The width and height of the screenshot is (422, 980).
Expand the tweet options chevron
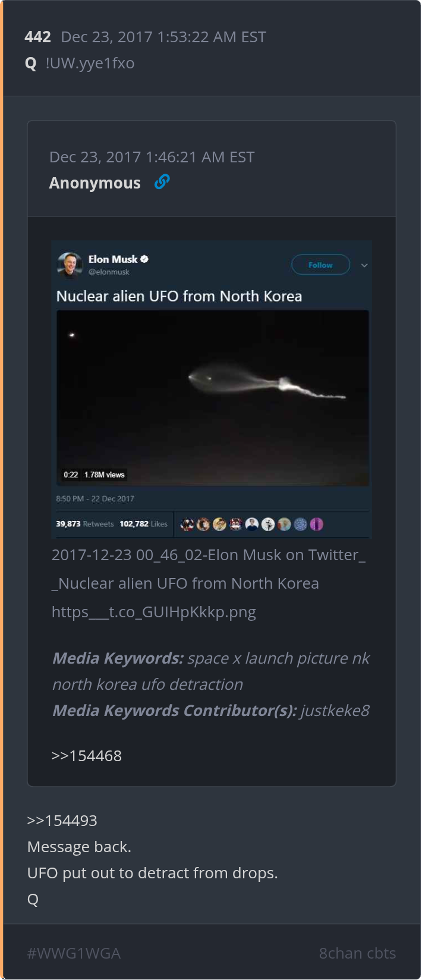pyautogui.click(x=364, y=265)
